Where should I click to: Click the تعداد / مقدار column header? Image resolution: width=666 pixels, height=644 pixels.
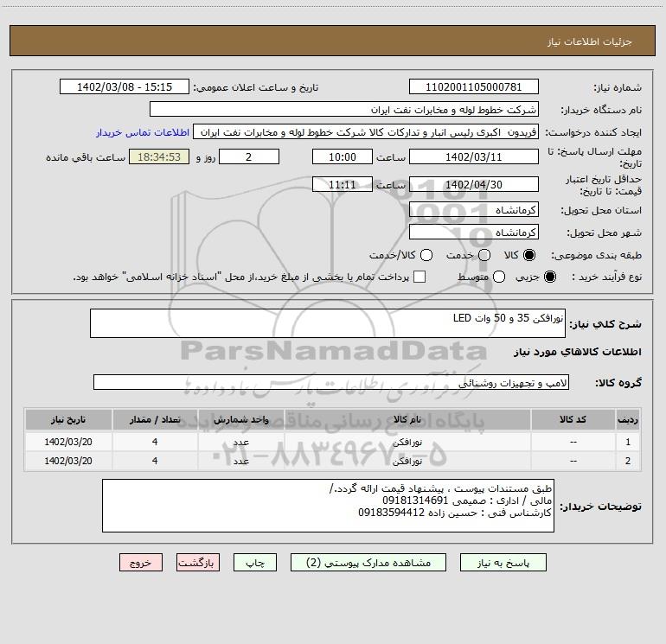pos(155,420)
